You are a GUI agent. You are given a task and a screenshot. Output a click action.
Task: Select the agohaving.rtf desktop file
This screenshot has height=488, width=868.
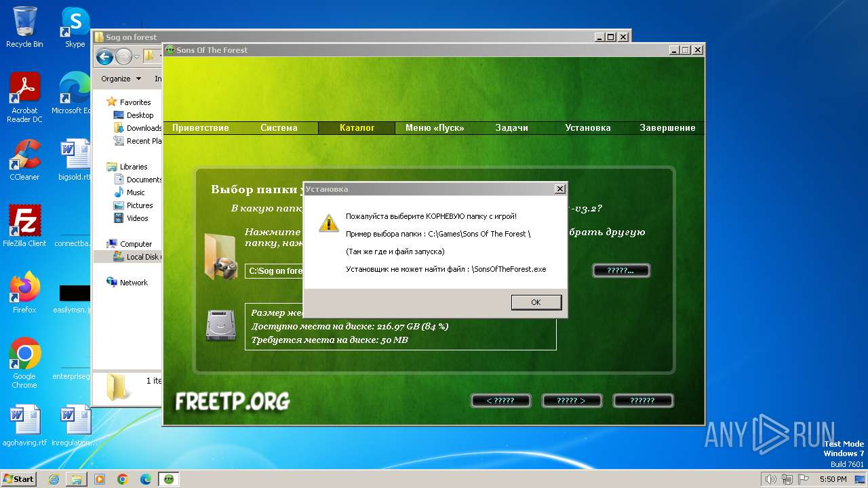[x=24, y=426]
